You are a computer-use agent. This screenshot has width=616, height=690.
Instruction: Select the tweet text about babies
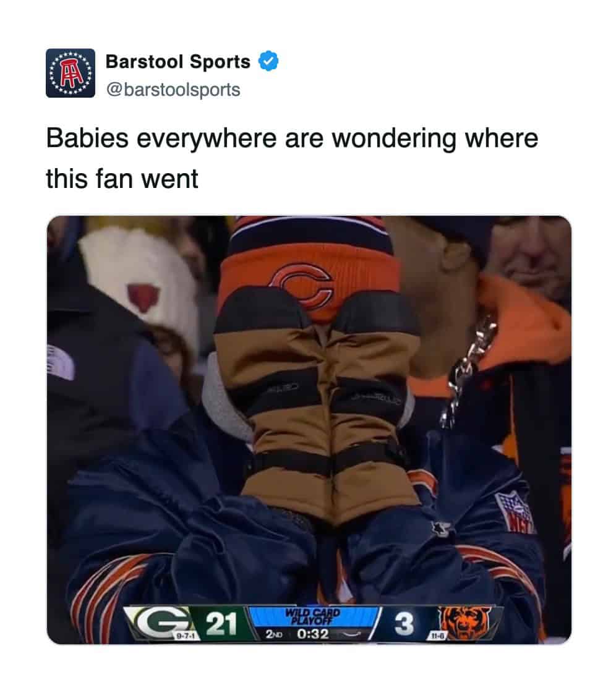pos(292,158)
